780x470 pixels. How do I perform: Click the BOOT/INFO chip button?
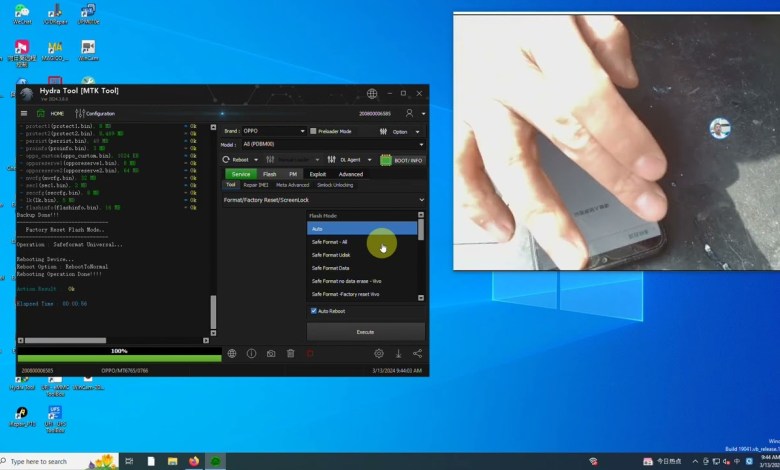[x=401, y=160]
